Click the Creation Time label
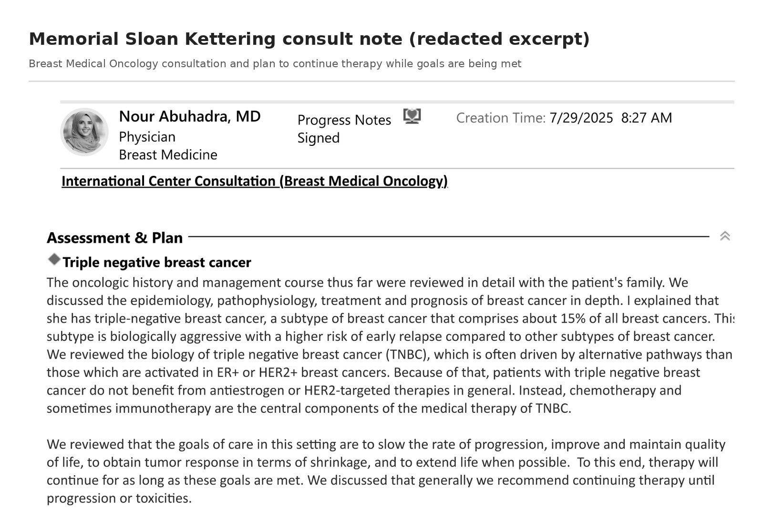763x532 pixels. (500, 118)
